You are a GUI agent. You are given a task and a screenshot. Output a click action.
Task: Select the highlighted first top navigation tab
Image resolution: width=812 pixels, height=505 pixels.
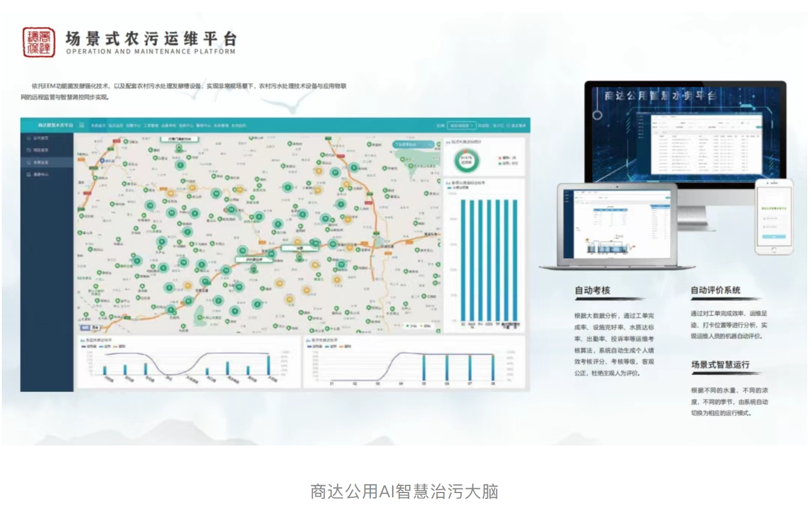tap(99, 126)
